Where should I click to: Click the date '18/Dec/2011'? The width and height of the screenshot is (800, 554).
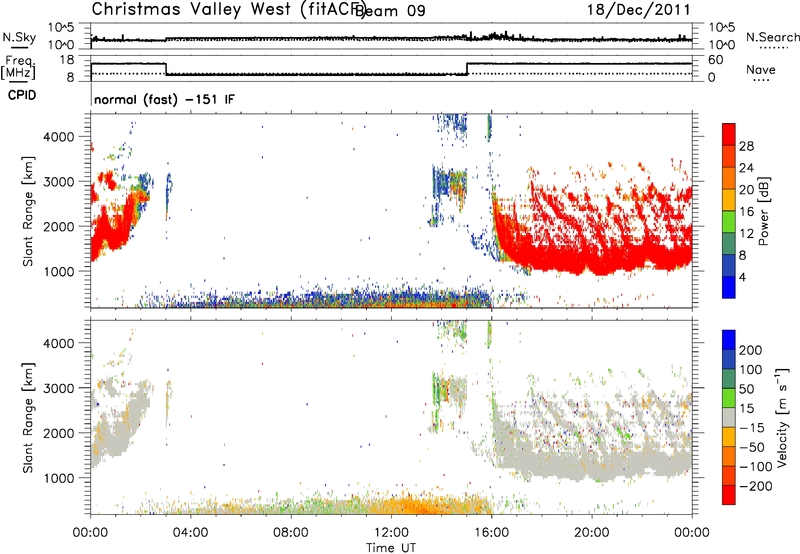tap(639, 10)
